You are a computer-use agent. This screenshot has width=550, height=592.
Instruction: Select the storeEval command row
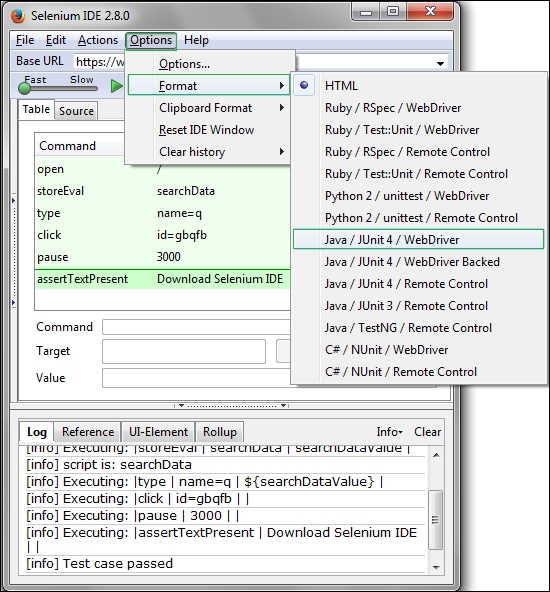point(162,191)
